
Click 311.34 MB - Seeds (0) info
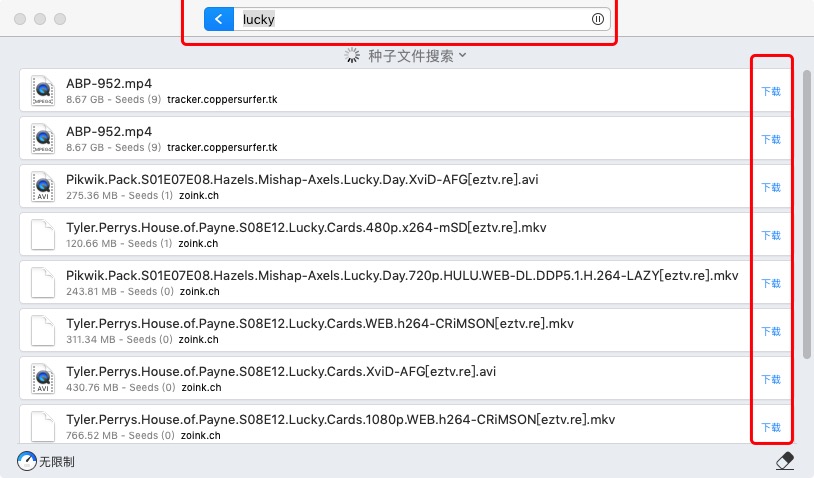click(119, 339)
